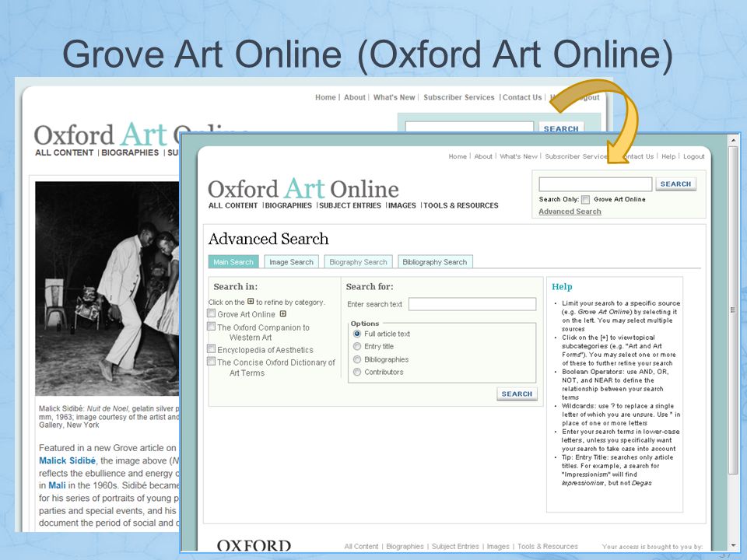
Task: Click What's New in back window header
Action: coord(394,97)
